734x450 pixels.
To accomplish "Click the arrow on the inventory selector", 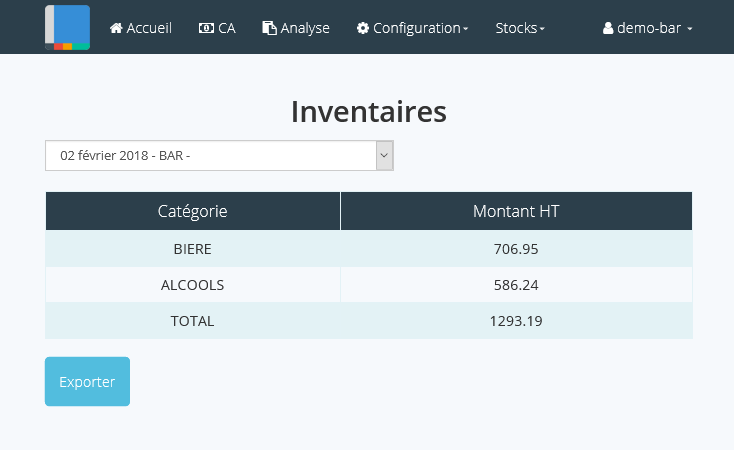I will point(384,155).
